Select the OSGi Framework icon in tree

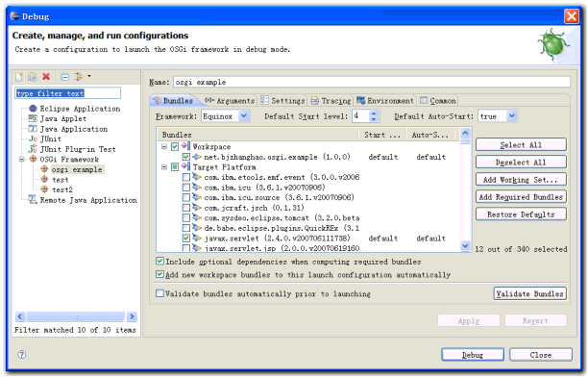tap(34, 159)
